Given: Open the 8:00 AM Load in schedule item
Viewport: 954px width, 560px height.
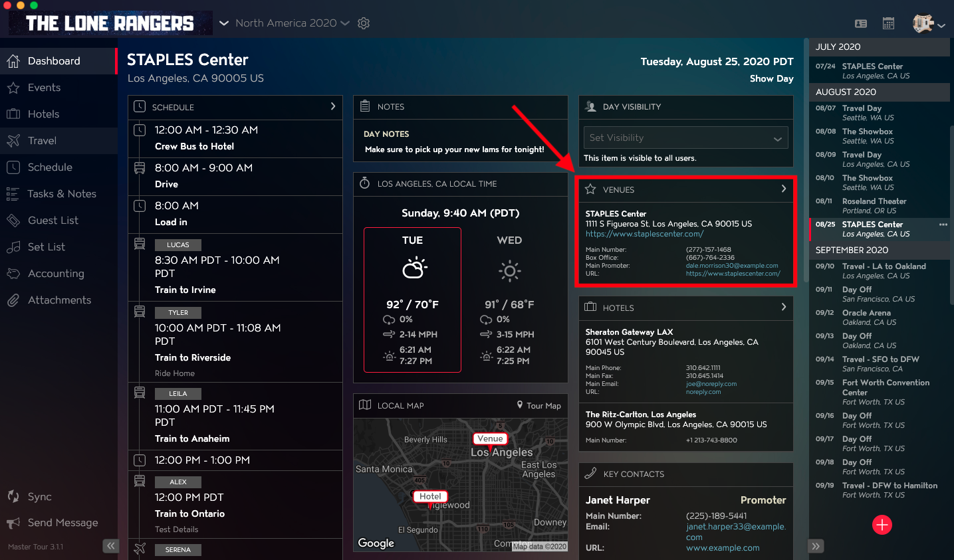Looking at the screenshot, I should [235, 215].
